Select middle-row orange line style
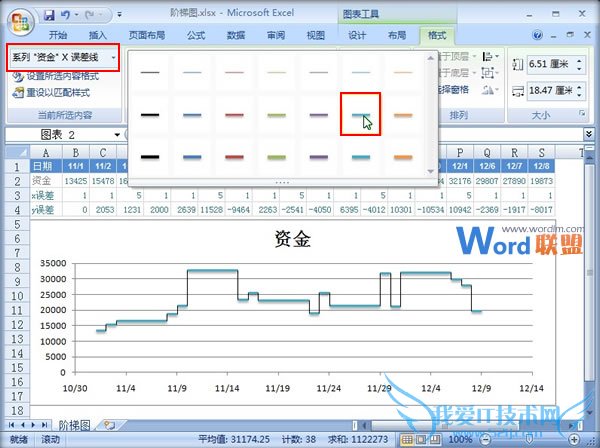 pos(403,115)
